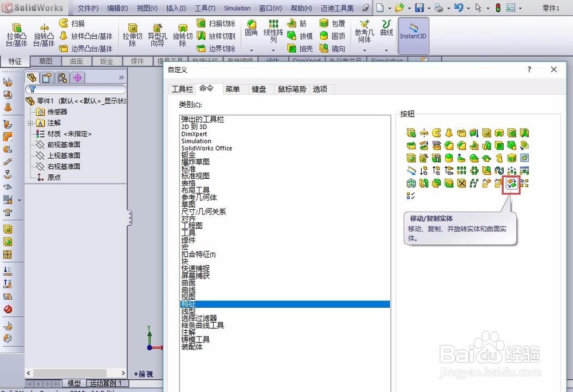
Task: Select the 镜向 mirror tool
Action: [332, 48]
